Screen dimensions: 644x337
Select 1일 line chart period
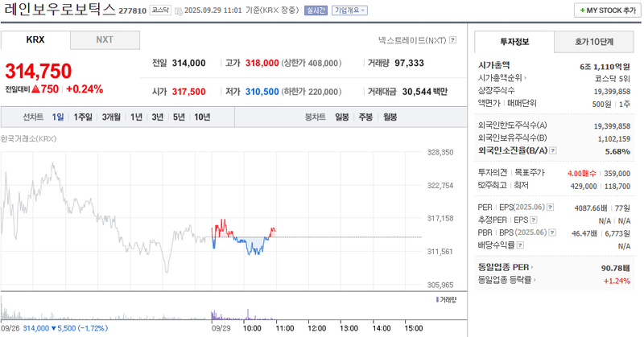tap(58, 117)
